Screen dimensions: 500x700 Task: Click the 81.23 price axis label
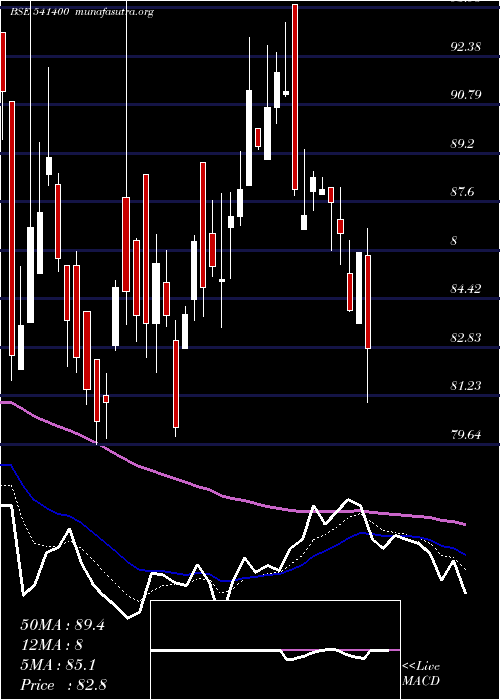point(466,385)
